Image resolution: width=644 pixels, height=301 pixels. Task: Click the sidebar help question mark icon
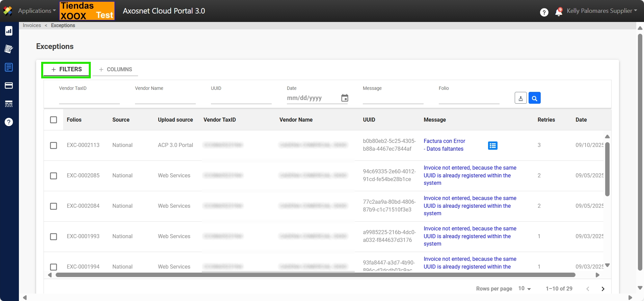[x=9, y=122]
